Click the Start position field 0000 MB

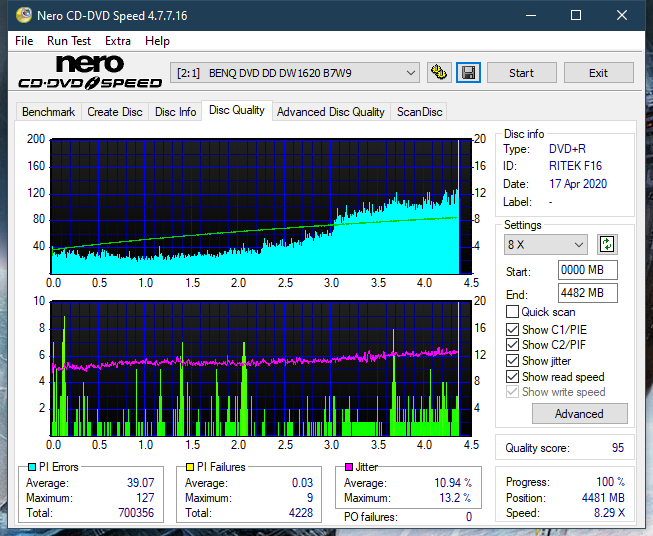588,270
